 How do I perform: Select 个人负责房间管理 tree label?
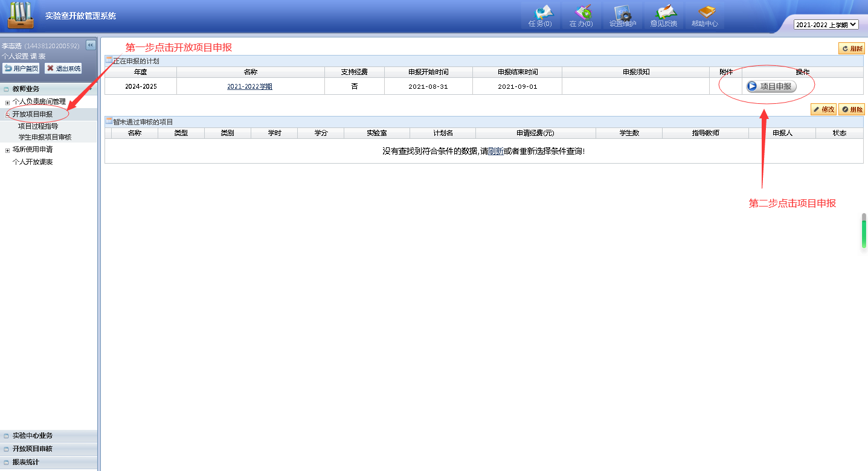click(39, 102)
